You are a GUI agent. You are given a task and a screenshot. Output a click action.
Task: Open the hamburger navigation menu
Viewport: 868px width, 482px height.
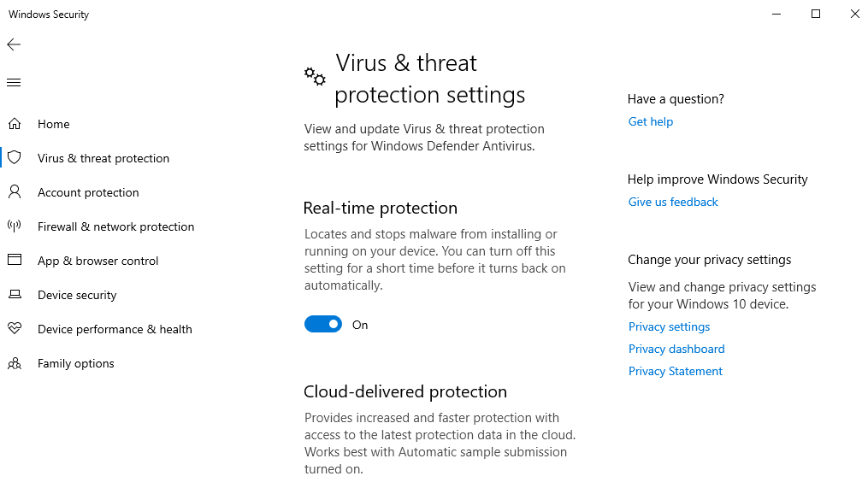tap(14, 83)
